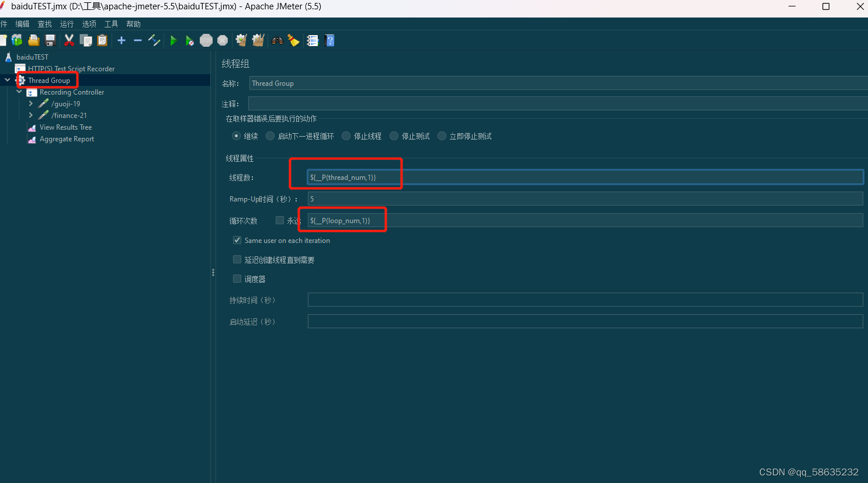The height and width of the screenshot is (483, 868).
Task: Select the 停止线程 radio option
Action: (x=346, y=136)
